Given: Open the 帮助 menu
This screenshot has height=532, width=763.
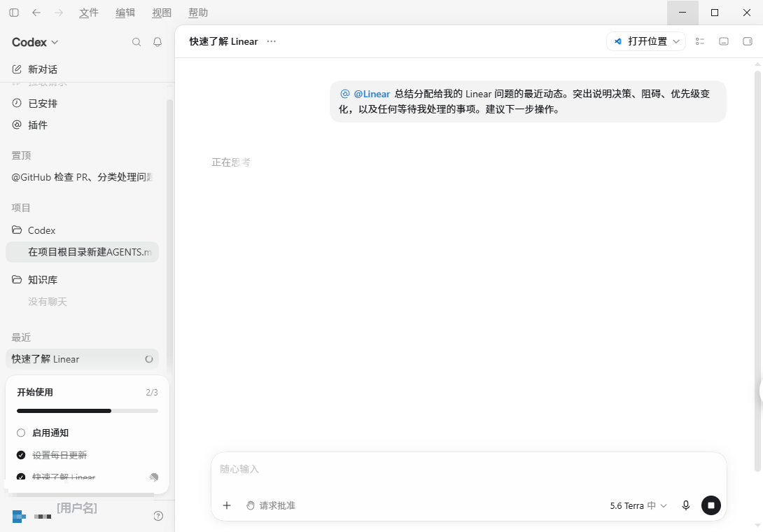Looking at the screenshot, I should [198, 13].
